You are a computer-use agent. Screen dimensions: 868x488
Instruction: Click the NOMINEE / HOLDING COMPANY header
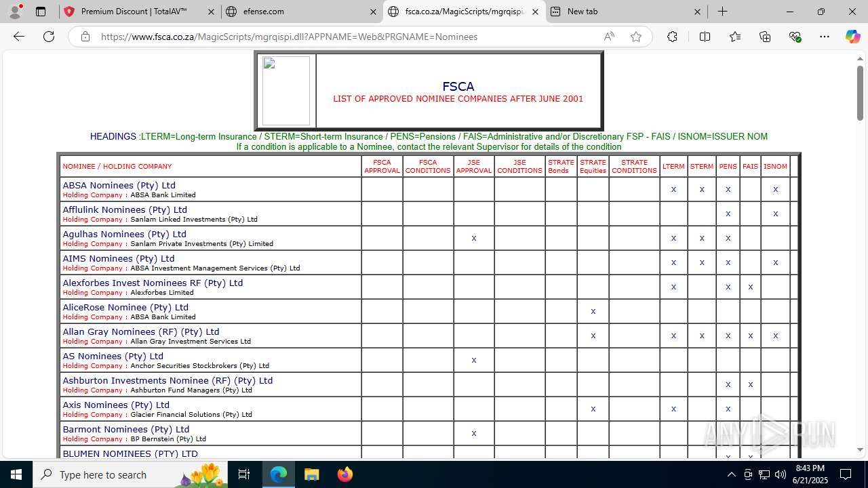point(117,166)
